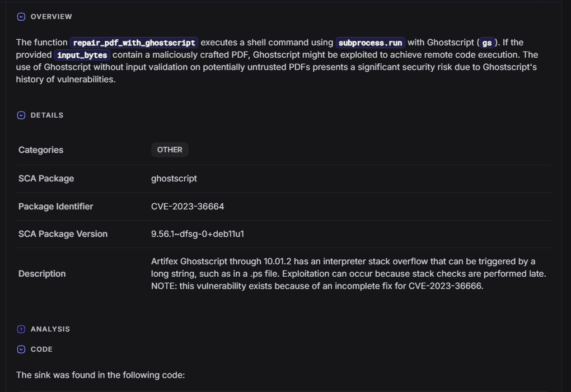Collapse the Details section chevron icon
The image size is (571, 392).
point(21,115)
